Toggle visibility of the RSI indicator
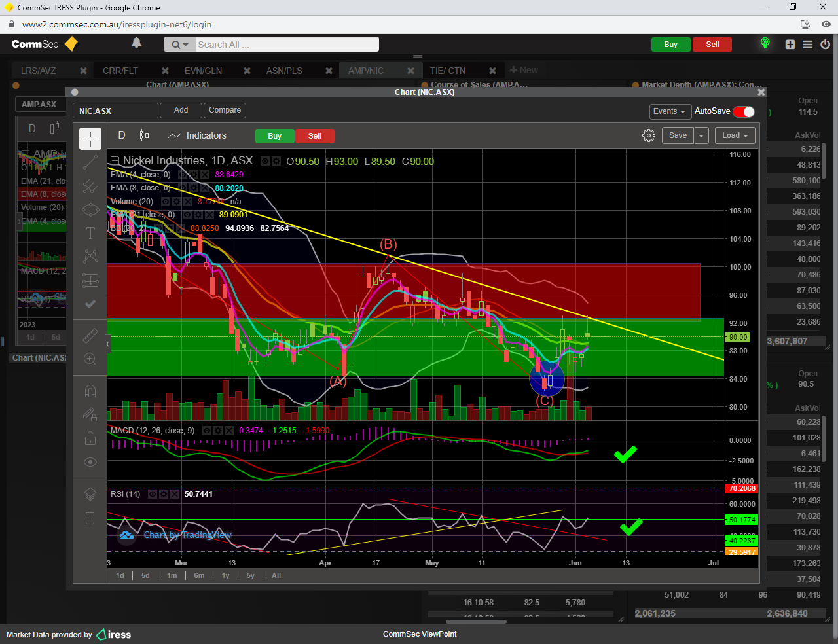Image resolution: width=838 pixels, height=644 pixels. 153,494
